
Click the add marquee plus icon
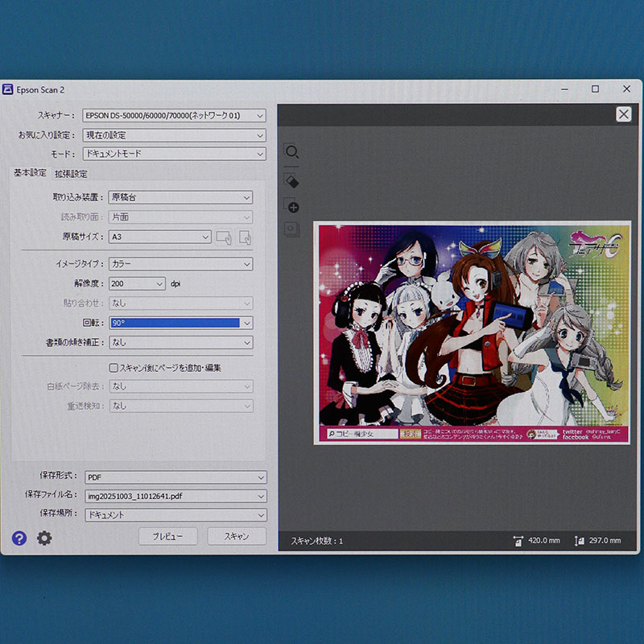[292, 207]
